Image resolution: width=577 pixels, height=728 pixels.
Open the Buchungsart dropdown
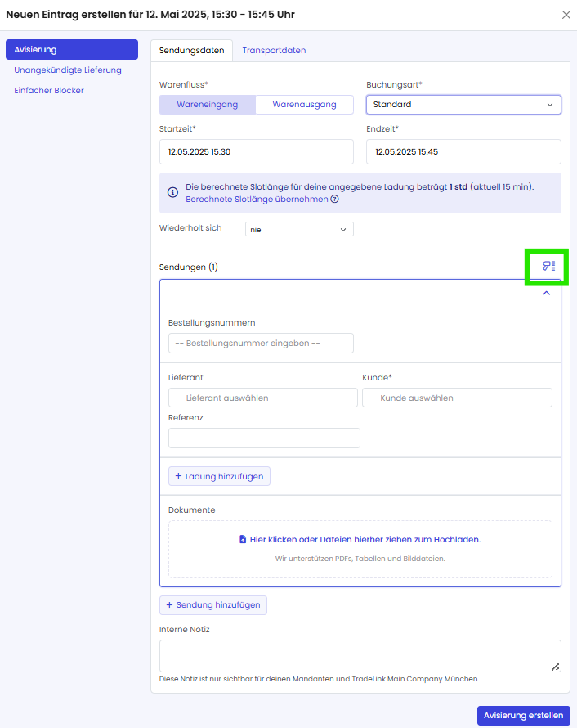(463, 105)
